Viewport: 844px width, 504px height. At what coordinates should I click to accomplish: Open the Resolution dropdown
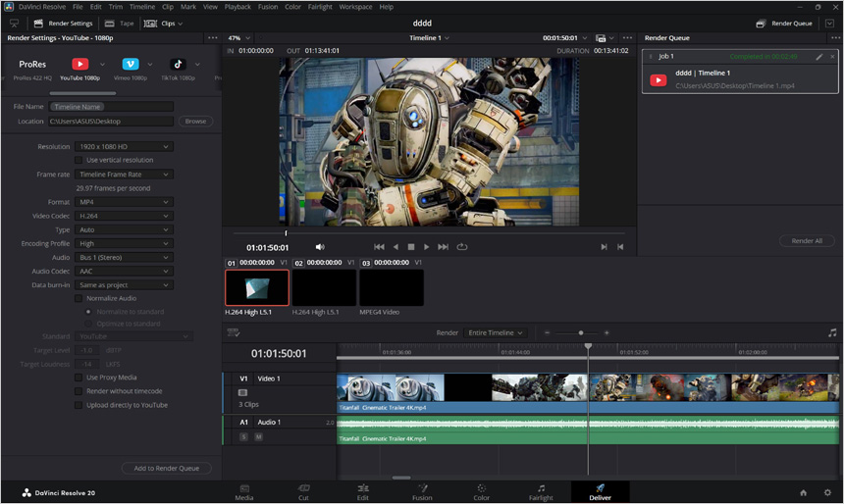tap(124, 146)
